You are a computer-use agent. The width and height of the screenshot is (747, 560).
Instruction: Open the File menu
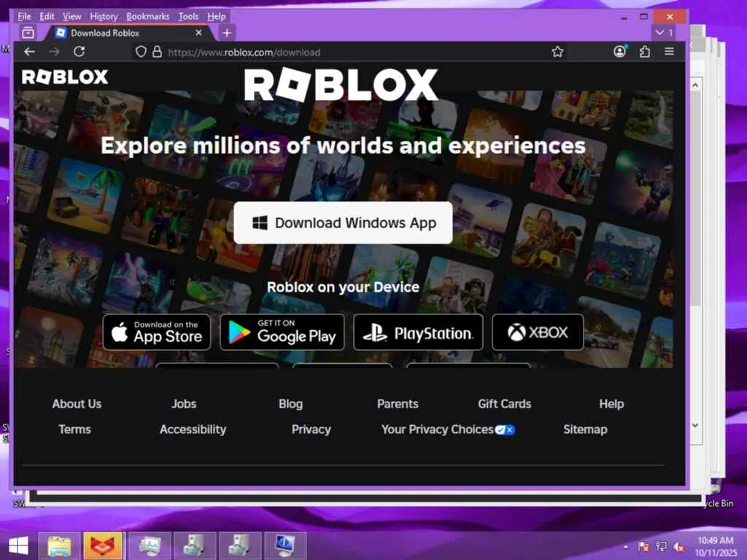pyautogui.click(x=24, y=16)
